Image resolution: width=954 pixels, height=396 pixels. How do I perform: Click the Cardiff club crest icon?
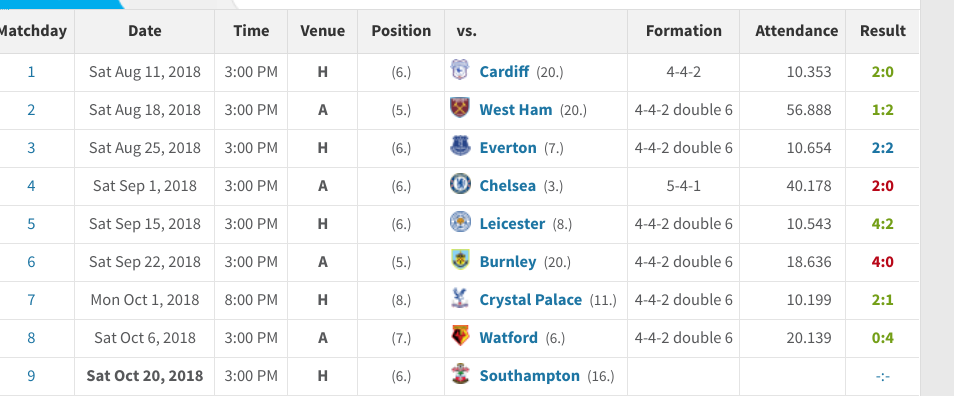point(460,71)
